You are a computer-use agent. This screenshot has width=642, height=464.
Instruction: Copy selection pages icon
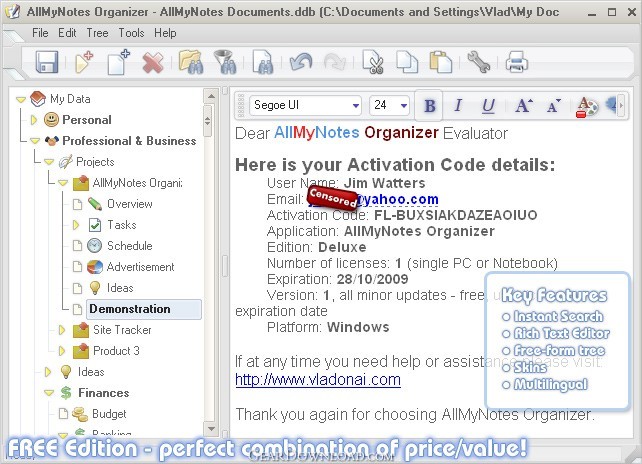(407, 62)
